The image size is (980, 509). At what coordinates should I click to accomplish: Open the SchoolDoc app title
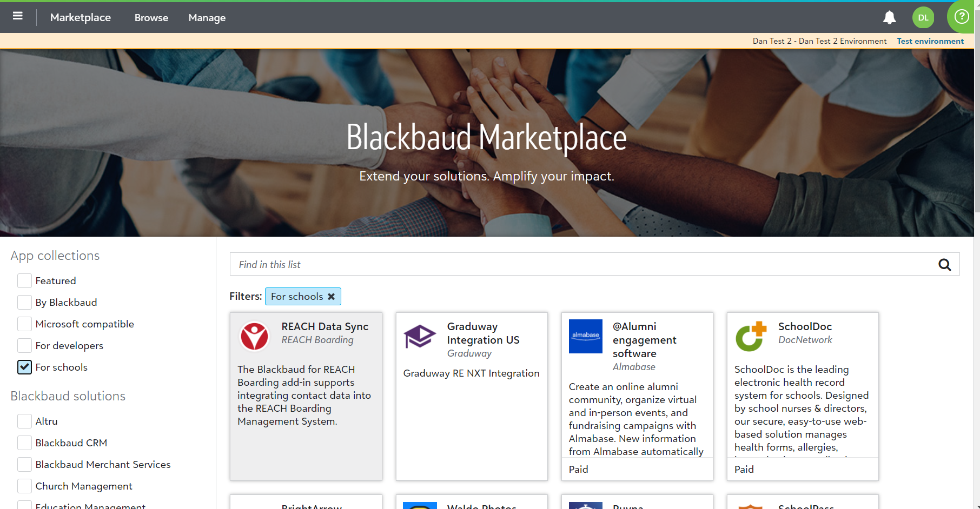[805, 326]
